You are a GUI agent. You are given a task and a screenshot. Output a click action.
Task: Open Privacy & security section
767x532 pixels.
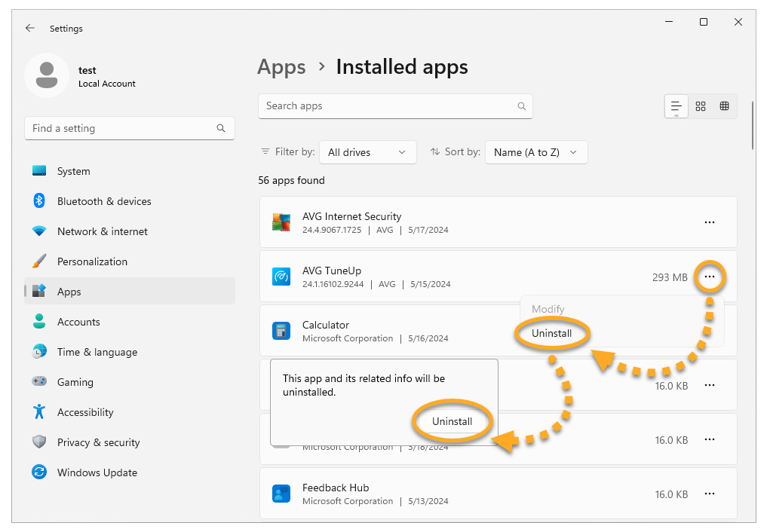pyautogui.click(x=99, y=442)
